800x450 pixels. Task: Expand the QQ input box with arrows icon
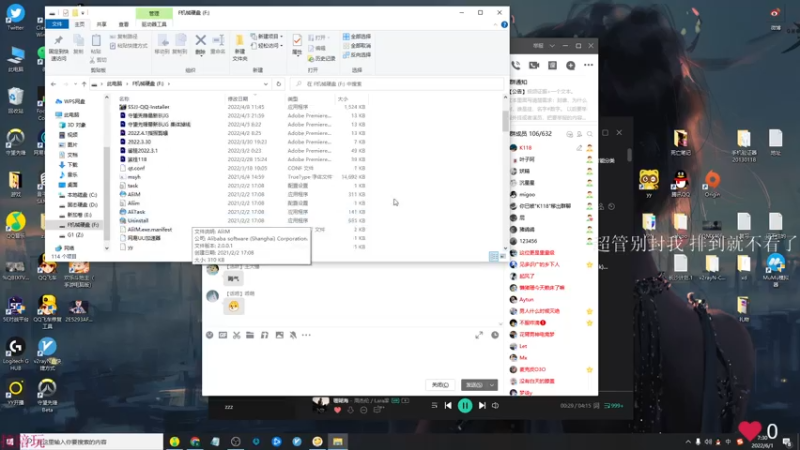tap(479, 335)
